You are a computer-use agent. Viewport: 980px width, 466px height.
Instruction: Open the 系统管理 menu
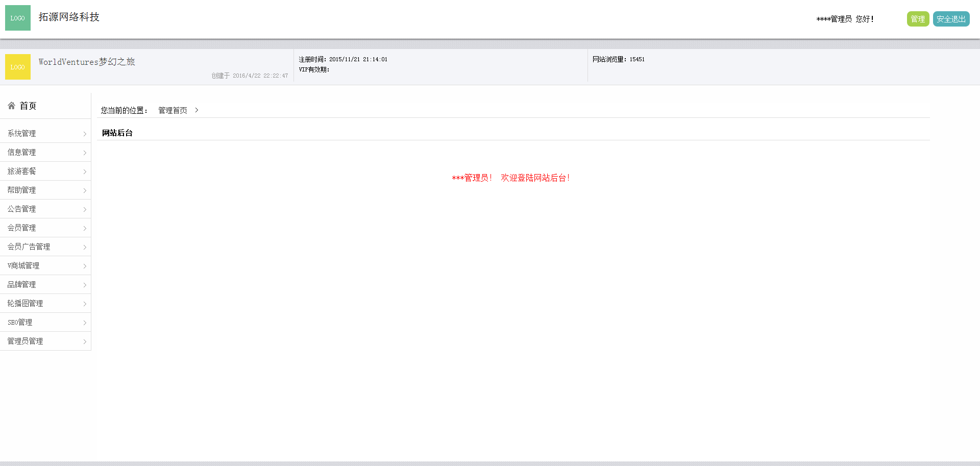(45, 133)
